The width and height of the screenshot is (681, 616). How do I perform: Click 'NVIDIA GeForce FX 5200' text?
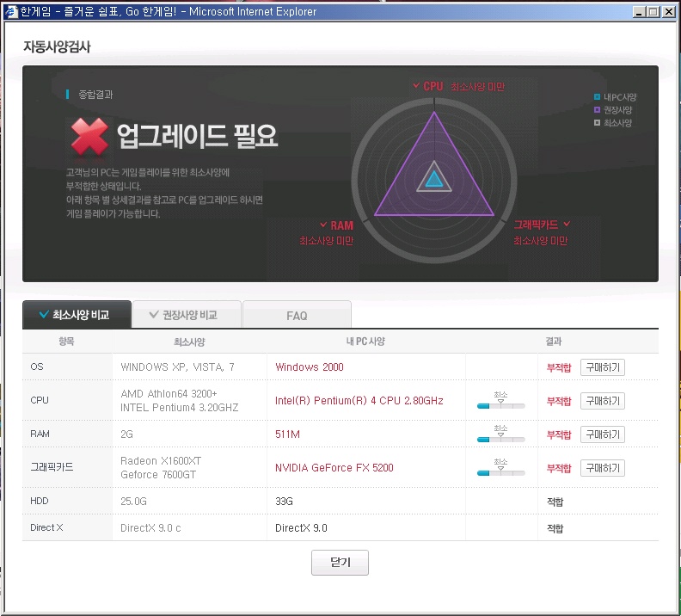coord(334,467)
